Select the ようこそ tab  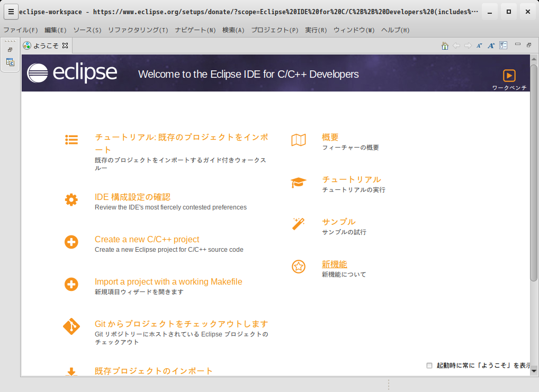click(46, 45)
